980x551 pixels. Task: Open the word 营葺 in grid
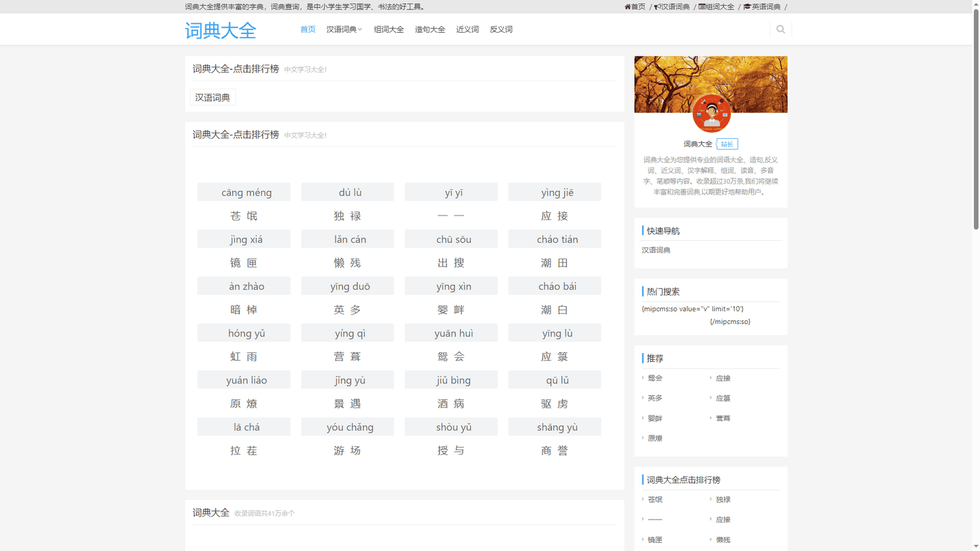(347, 356)
